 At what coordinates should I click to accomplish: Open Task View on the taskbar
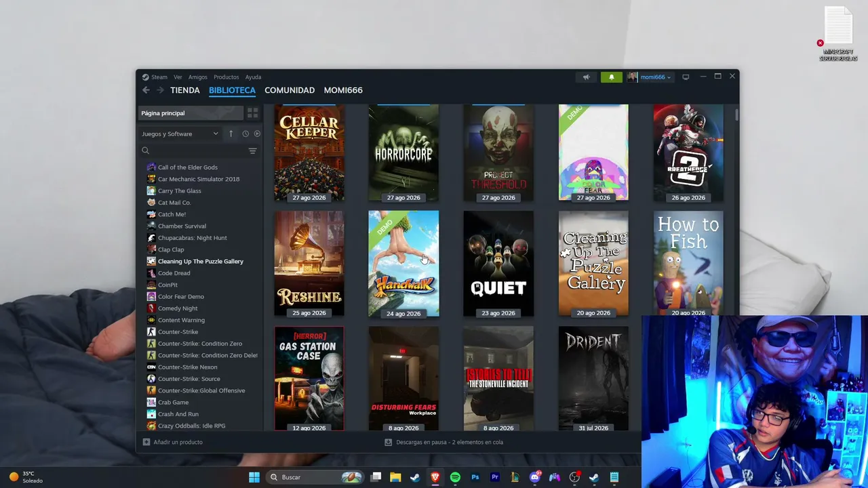click(x=376, y=477)
